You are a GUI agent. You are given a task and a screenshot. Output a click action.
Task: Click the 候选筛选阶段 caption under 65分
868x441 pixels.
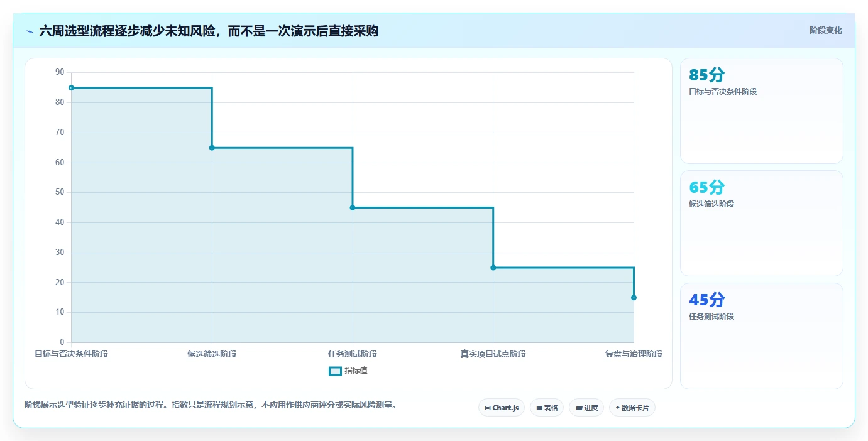pos(711,204)
